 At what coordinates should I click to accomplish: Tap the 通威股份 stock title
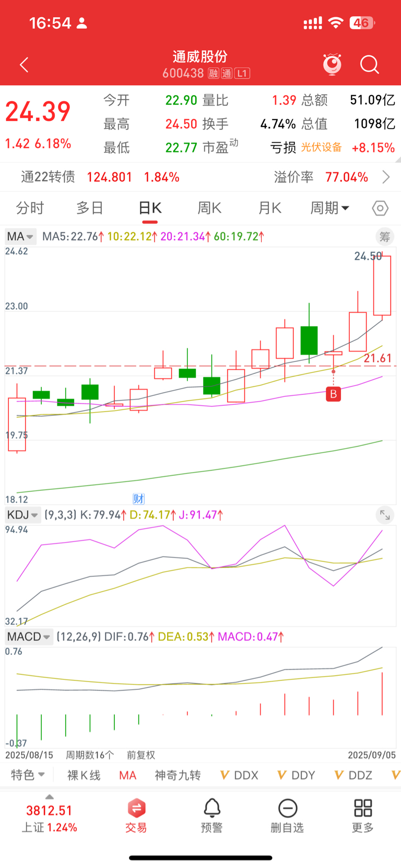[200, 56]
